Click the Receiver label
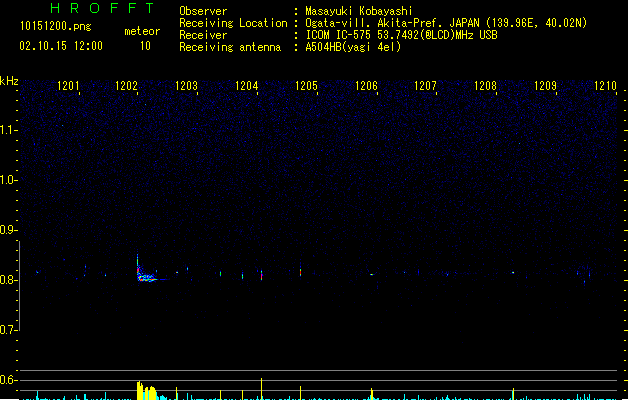This screenshot has width=629, height=400. [203, 35]
